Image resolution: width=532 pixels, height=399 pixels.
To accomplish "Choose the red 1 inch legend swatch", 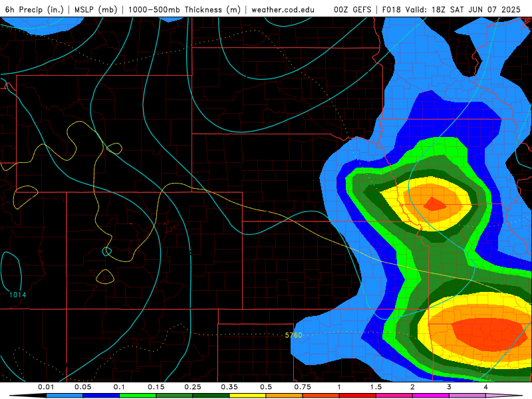I will [358, 396].
